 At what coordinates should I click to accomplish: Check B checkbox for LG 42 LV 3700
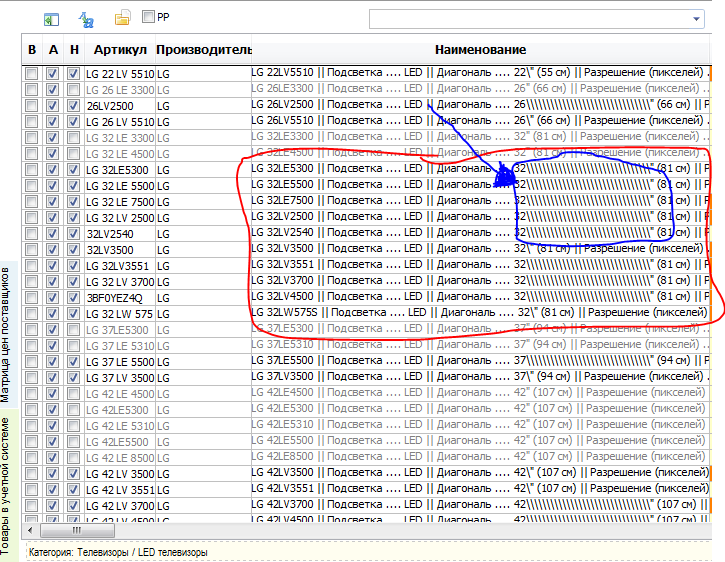coord(31,506)
